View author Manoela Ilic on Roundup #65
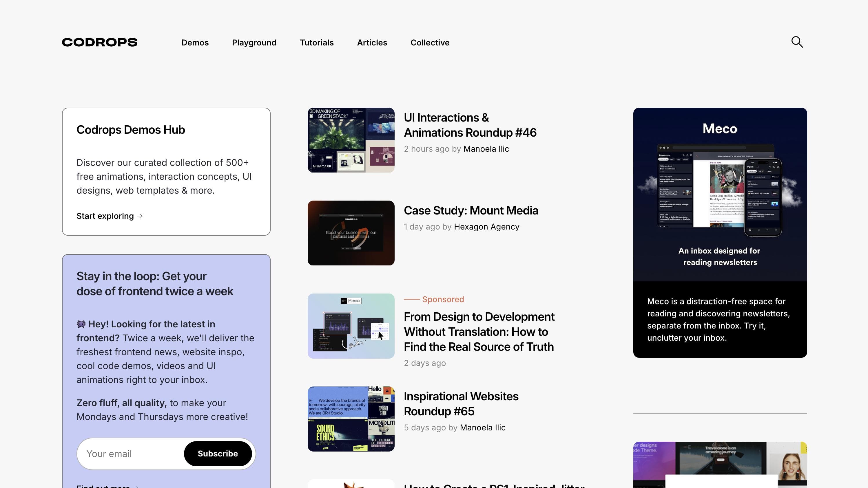The image size is (868, 488). coord(482,428)
